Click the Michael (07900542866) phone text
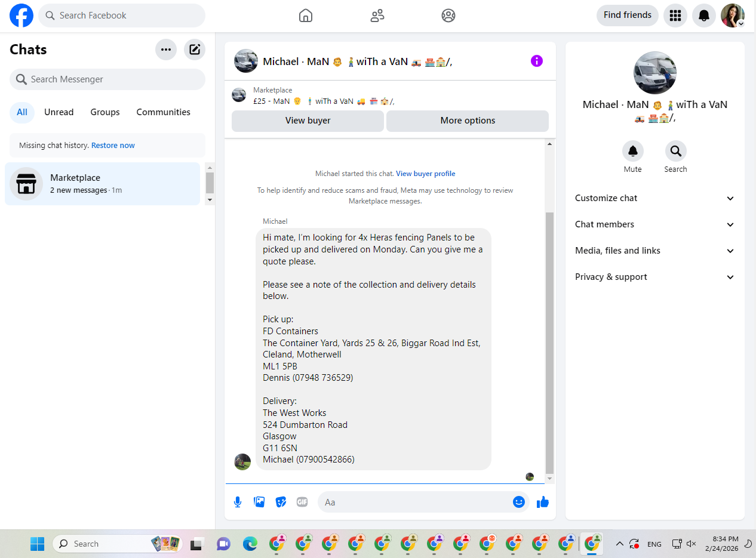This screenshot has width=756, height=558. click(309, 460)
